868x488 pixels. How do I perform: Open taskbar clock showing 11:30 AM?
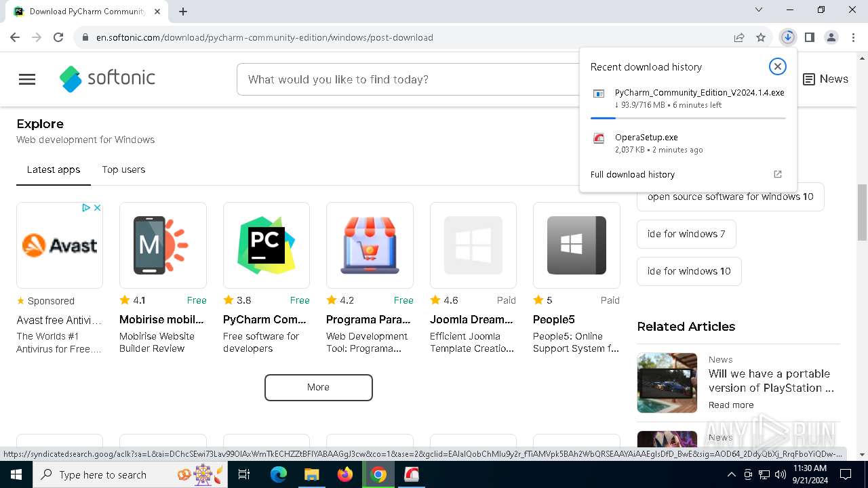(x=810, y=474)
